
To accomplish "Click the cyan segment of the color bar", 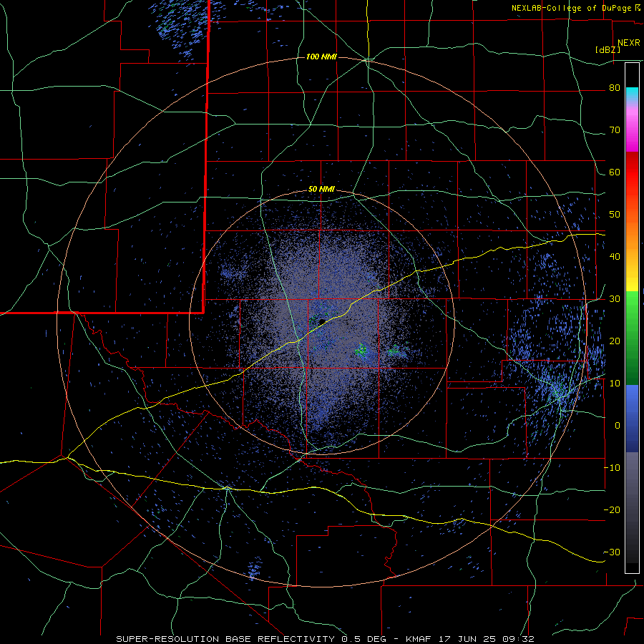I will (x=632, y=94).
